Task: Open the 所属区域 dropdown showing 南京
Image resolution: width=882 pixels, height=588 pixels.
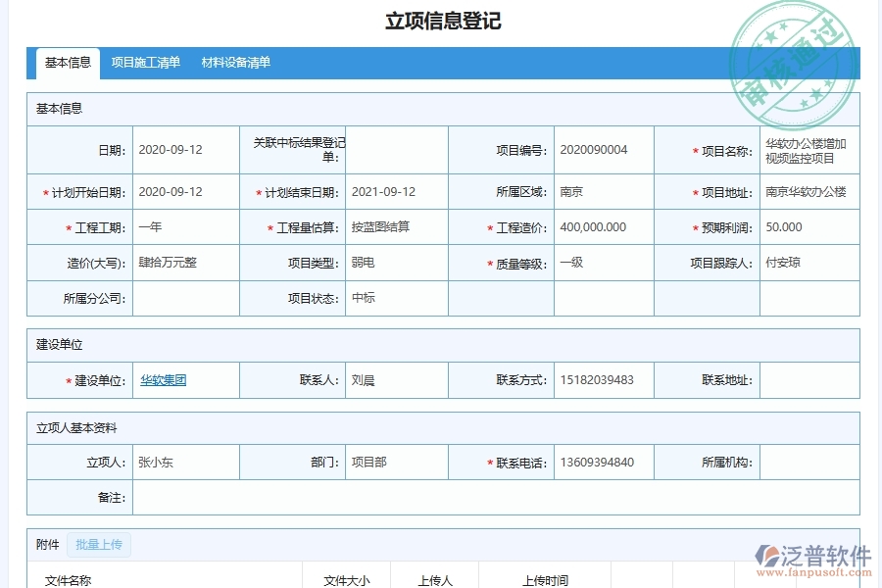Action: pos(598,191)
